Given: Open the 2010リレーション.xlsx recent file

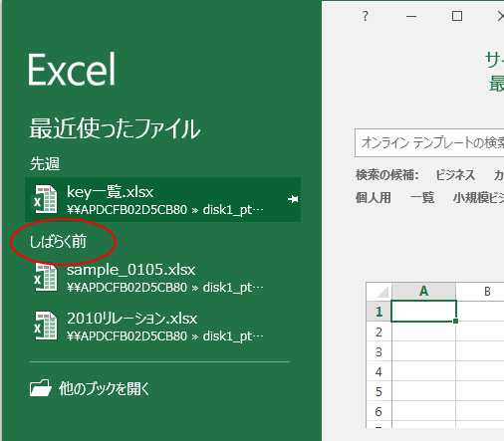Looking at the screenshot, I should pyautogui.click(x=162, y=327).
